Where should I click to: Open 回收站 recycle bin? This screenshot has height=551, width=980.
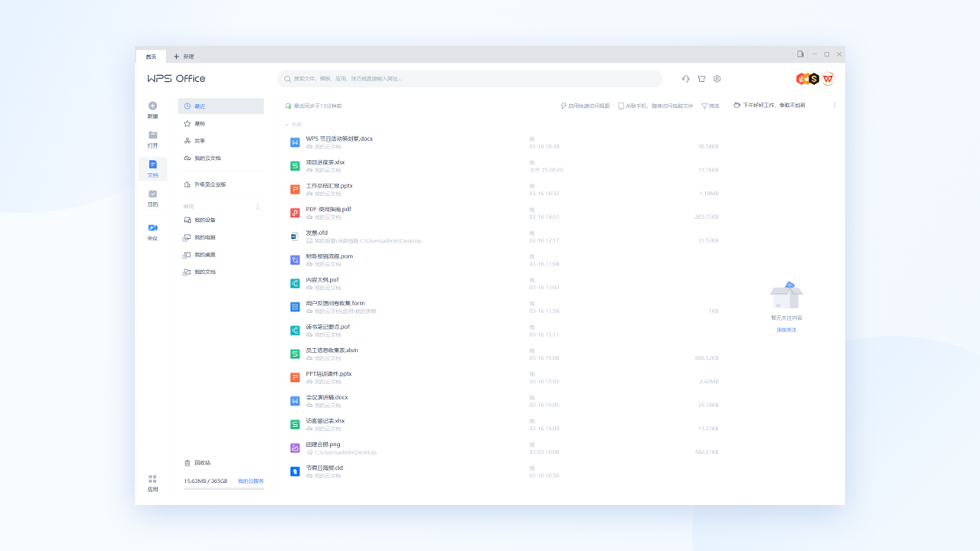[198, 463]
